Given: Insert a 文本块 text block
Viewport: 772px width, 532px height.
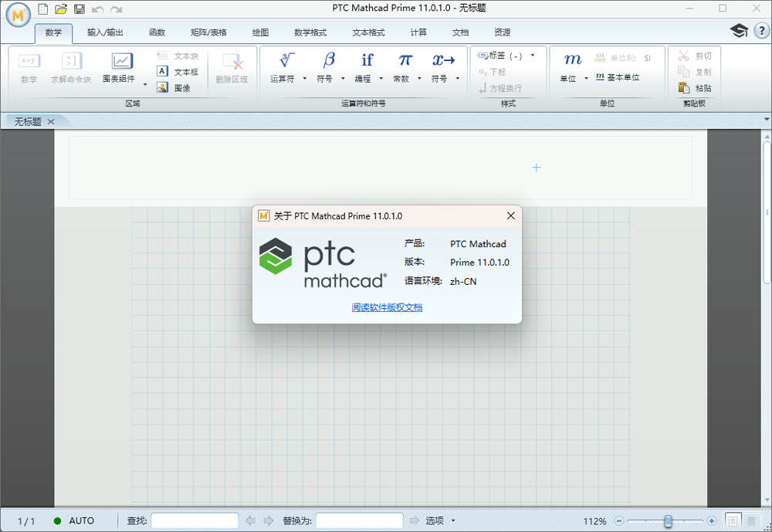Looking at the screenshot, I should (178, 56).
